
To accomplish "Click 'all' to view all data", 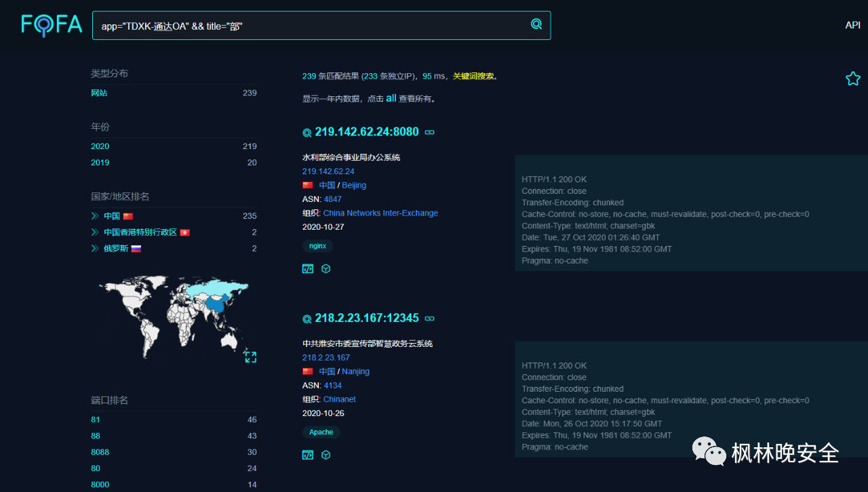I will coord(391,98).
